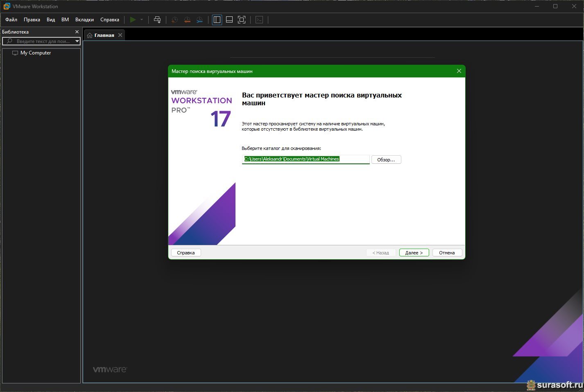Toggle the thumbnail bar view icon
584x392 pixels.
(229, 20)
